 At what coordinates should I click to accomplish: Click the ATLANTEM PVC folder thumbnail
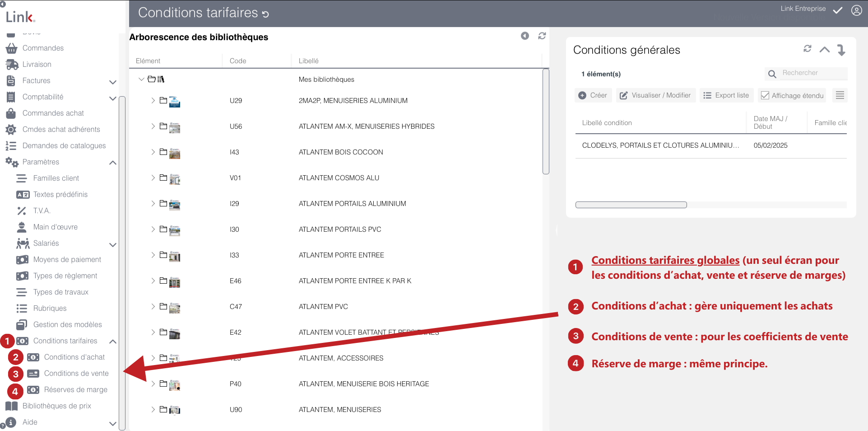pos(175,308)
